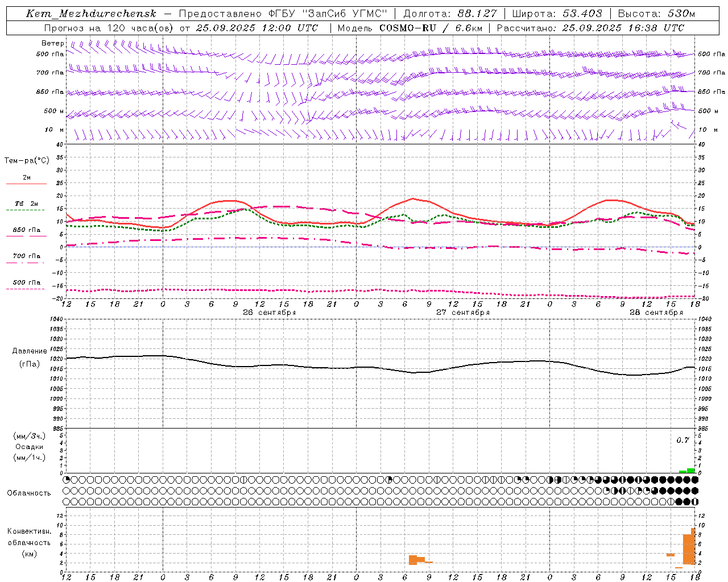This screenshot has height=582, width=728.
Task: Click the "850 гПа" temperature legend entry
Action: [x=27, y=230]
